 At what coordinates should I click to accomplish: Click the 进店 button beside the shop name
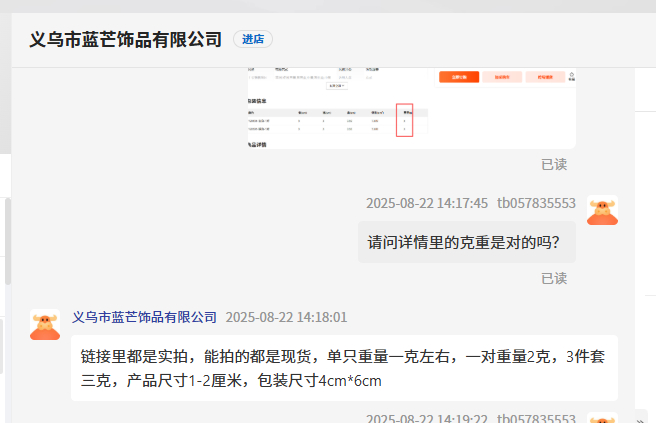tap(253, 39)
